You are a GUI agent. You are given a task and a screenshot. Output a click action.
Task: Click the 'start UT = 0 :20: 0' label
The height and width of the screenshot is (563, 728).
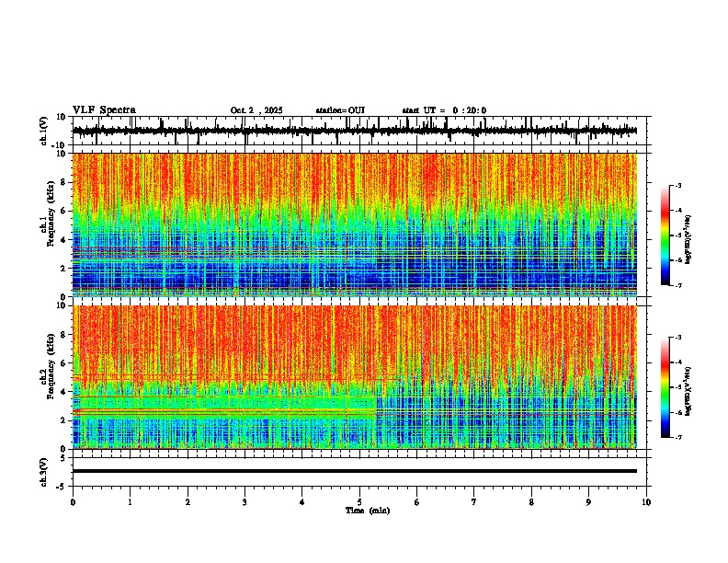[x=444, y=110]
